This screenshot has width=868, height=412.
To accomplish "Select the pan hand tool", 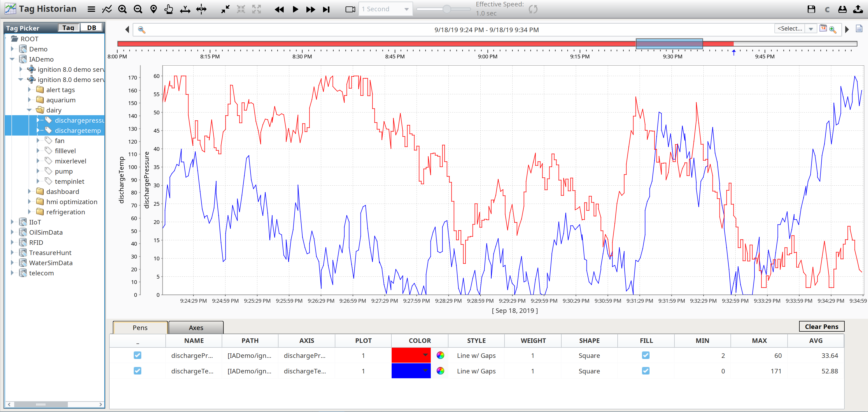I will pyautogui.click(x=169, y=9).
